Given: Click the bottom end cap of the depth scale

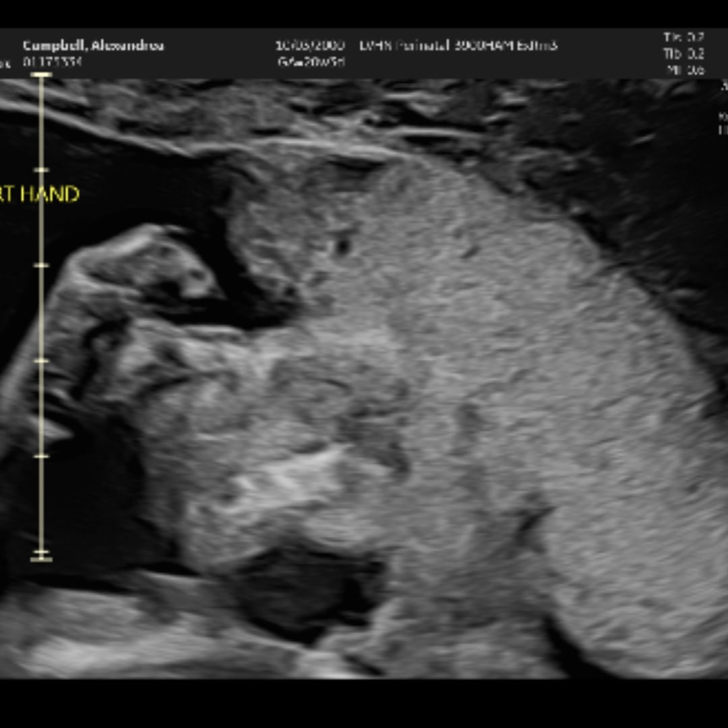Looking at the screenshot, I should (x=41, y=555).
